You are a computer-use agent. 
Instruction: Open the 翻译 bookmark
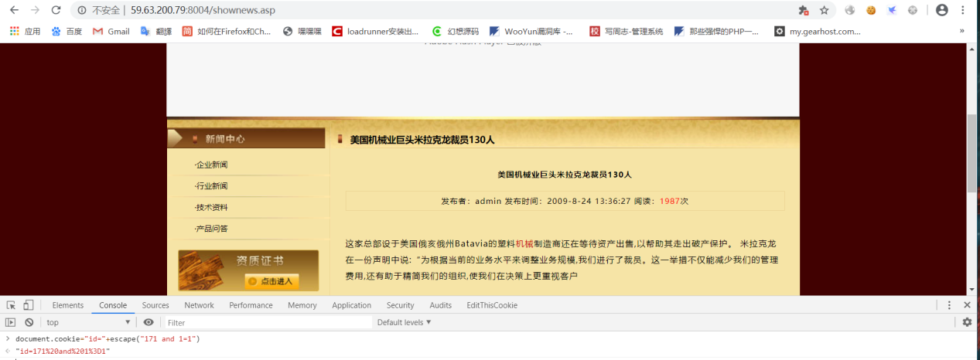point(156,32)
